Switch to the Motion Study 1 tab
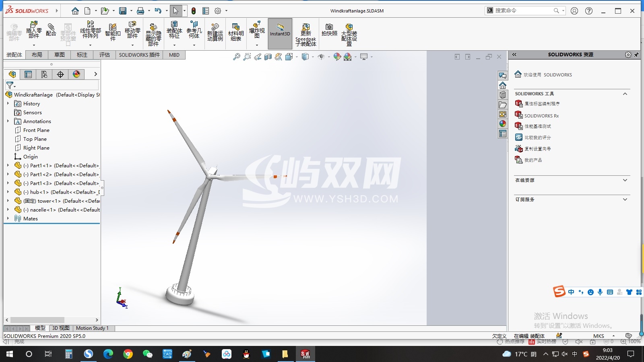This screenshot has height=362, width=644. click(x=93, y=328)
